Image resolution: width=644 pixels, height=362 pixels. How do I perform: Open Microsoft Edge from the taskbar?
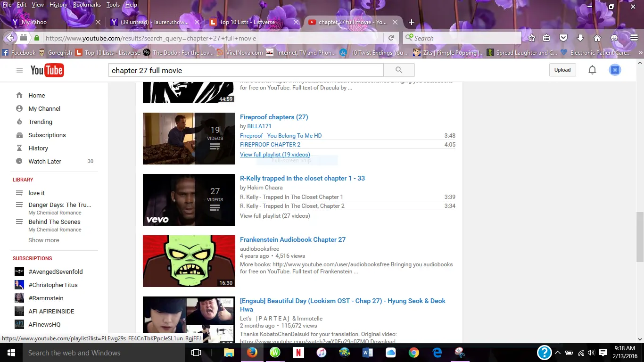coord(437,353)
